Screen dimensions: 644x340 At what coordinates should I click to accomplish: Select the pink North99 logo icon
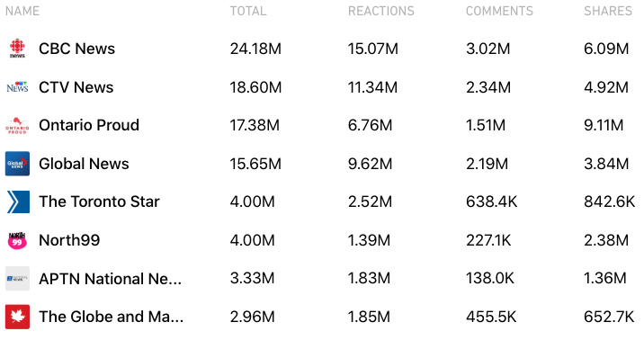17,240
